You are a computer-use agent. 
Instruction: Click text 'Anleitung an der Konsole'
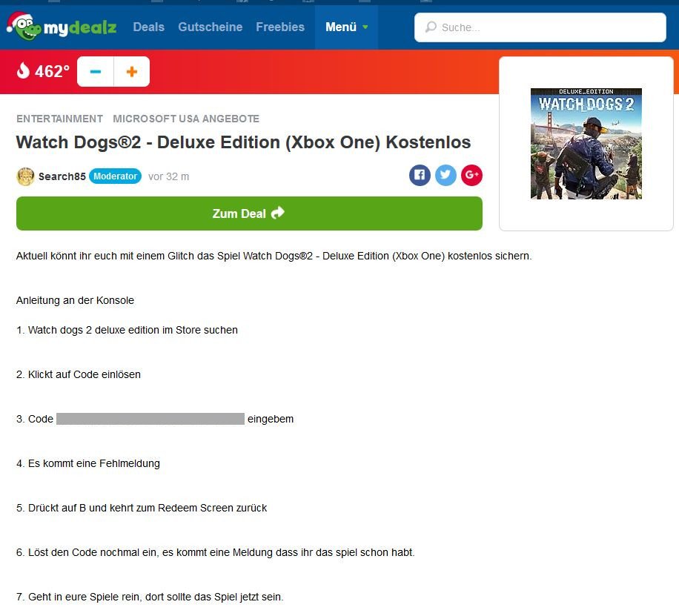(x=76, y=300)
